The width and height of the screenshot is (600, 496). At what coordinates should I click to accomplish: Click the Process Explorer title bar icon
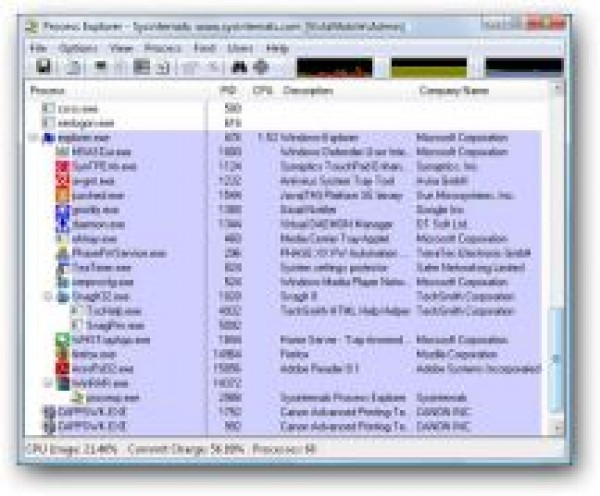33,27
